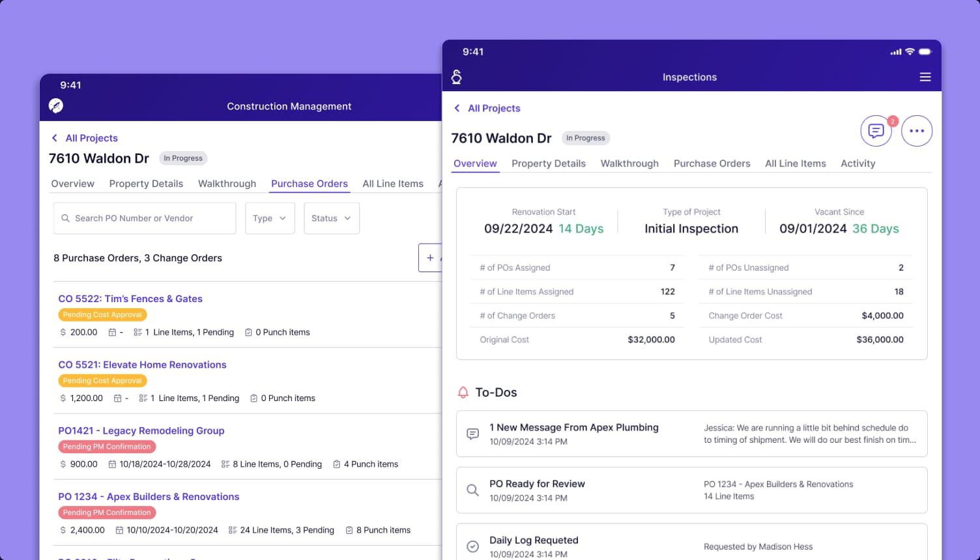The width and height of the screenshot is (980, 560).
Task: Open the ellipsis more-options menu in Inspections
Action: tap(917, 130)
